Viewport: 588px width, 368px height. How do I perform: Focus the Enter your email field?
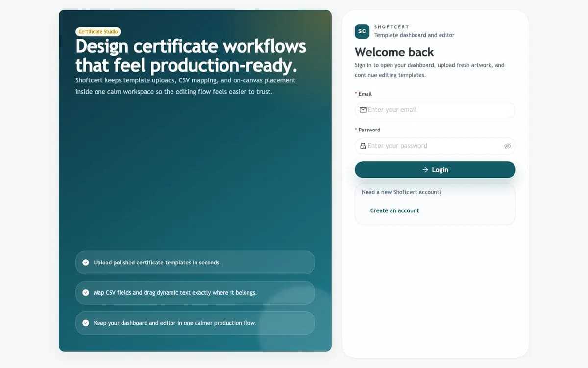coord(435,110)
